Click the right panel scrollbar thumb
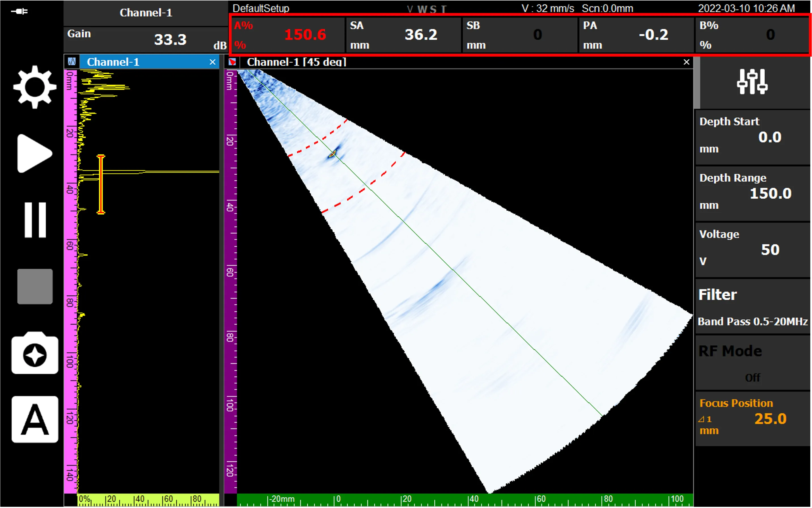 697,83
